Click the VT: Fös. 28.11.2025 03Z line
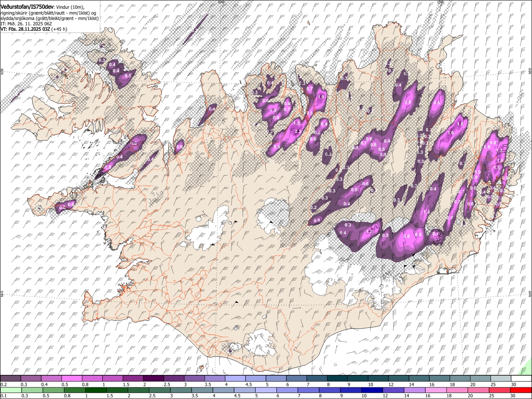The image size is (532, 399). click(25, 29)
